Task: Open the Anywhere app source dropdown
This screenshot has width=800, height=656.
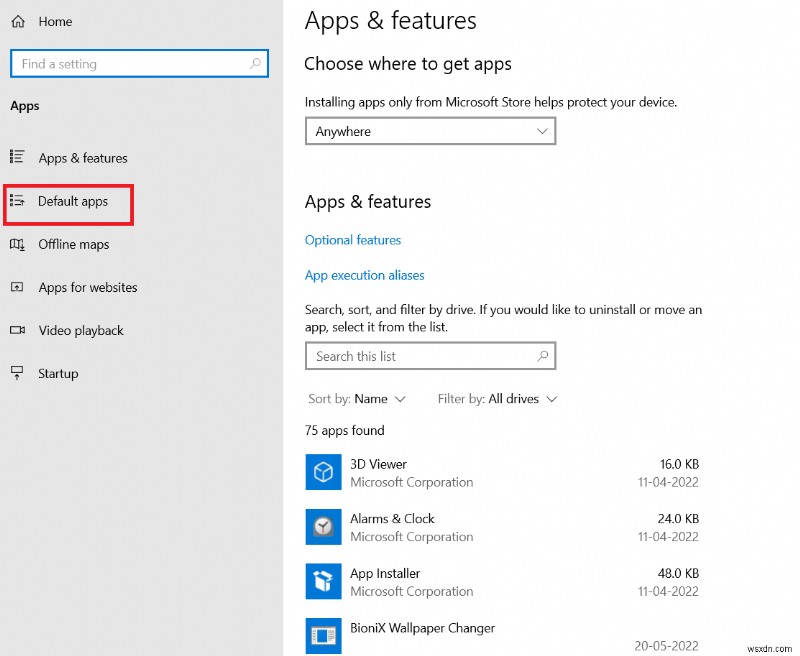Action: tap(430, 131)
